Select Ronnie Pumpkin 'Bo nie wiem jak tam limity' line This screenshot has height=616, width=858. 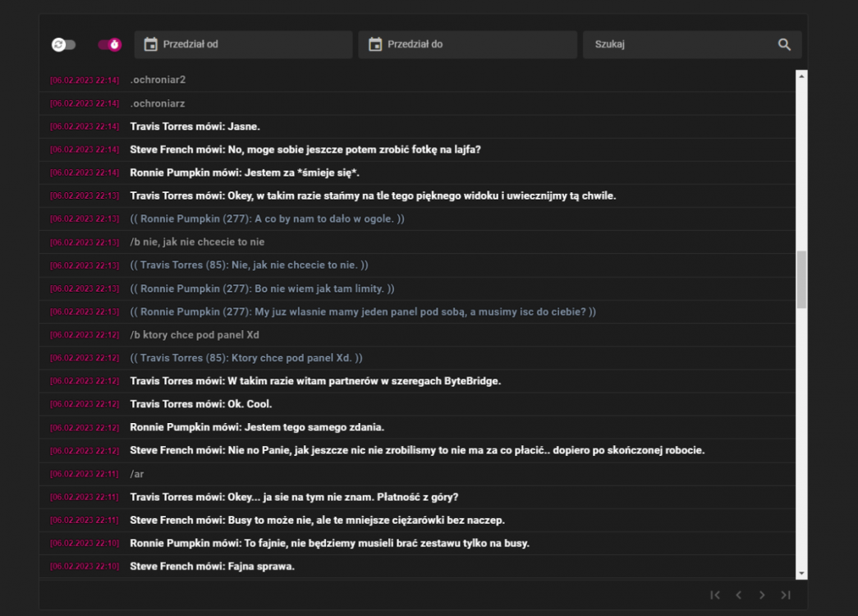pyautogui.click(x=417, y=288)
